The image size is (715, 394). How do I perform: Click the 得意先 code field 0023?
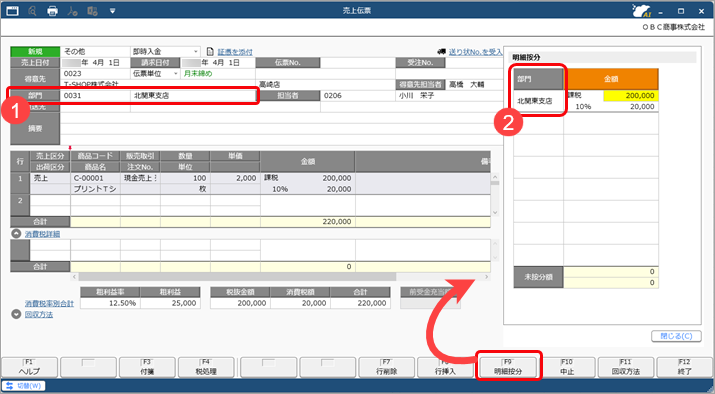click(x=95, y=73)
